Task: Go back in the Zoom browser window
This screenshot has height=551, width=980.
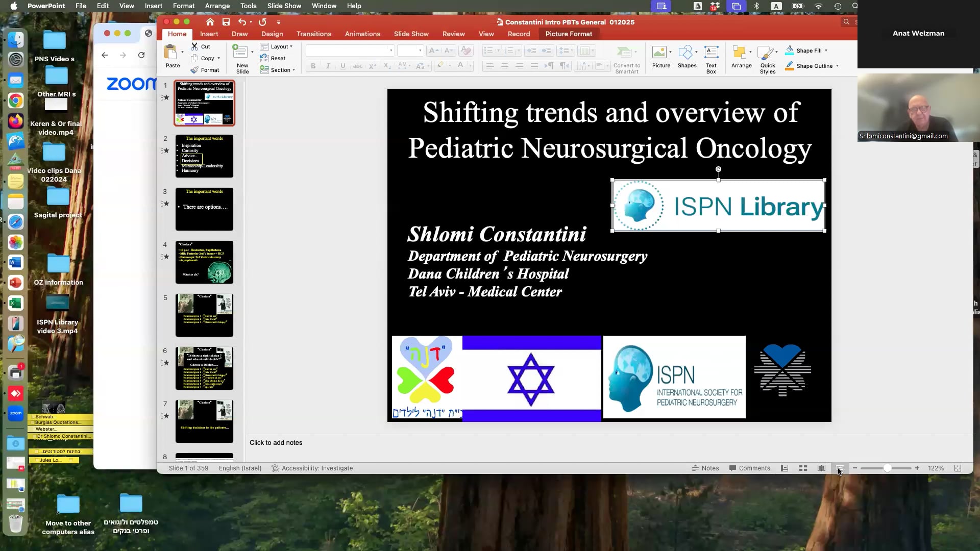Action: 105,55
